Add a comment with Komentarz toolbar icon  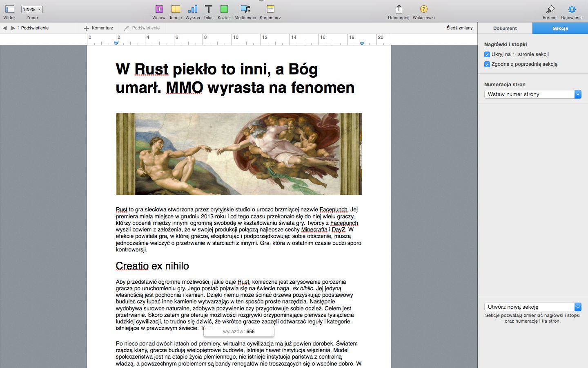(x=270, y=9)
